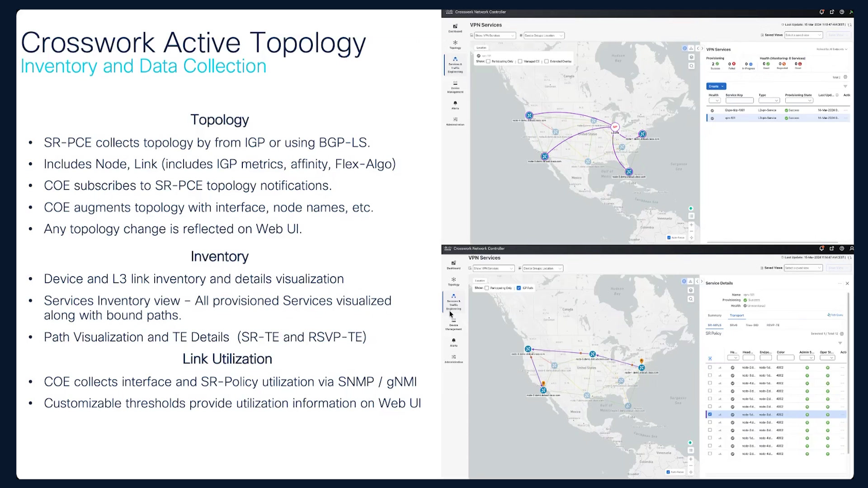Click the table settings gear beside Total 2
Viewport: 868px width, 488px height.
coord(845,77)
